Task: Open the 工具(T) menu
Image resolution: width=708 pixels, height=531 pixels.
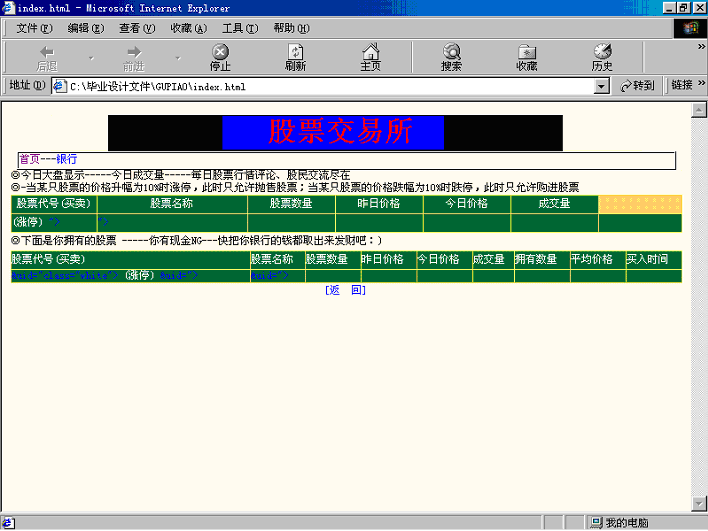Action: [x=239, y=27]
